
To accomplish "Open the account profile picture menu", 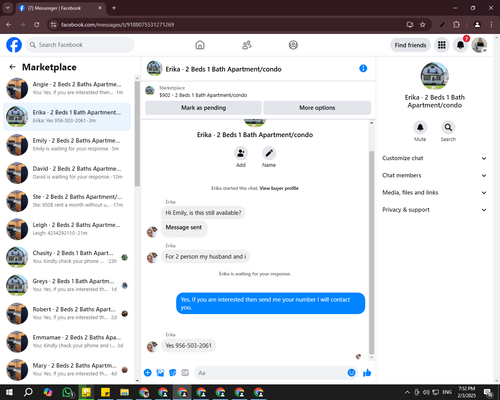I will 479,45.
